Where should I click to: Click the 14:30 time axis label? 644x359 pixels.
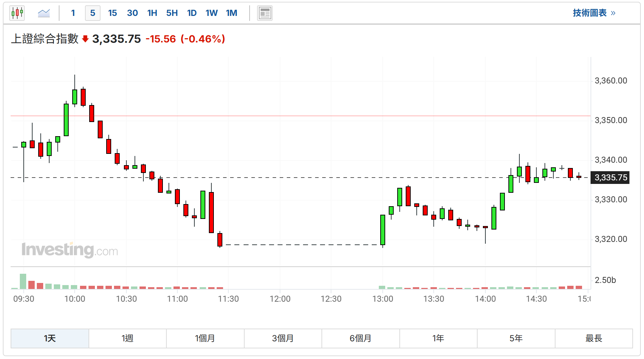coord(536,299)
